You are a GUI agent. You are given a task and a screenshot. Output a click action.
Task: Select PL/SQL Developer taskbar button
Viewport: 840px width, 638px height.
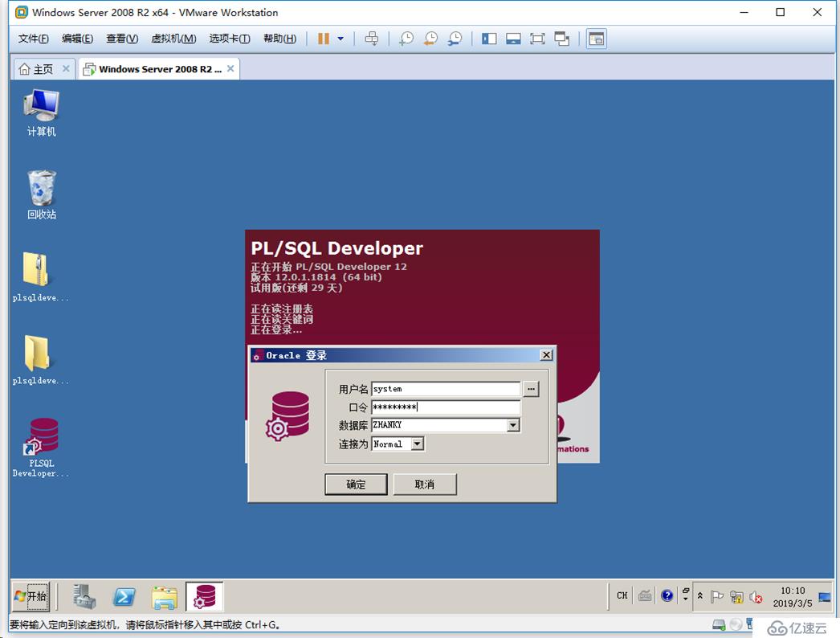pos(205,596)
